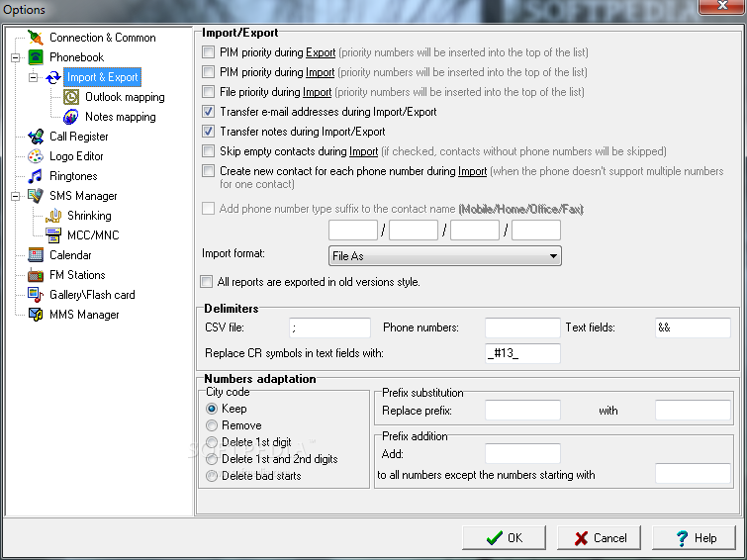Select Delete 1st digit radio button
This screenshot has height=560, width=747.
(212, 442)
